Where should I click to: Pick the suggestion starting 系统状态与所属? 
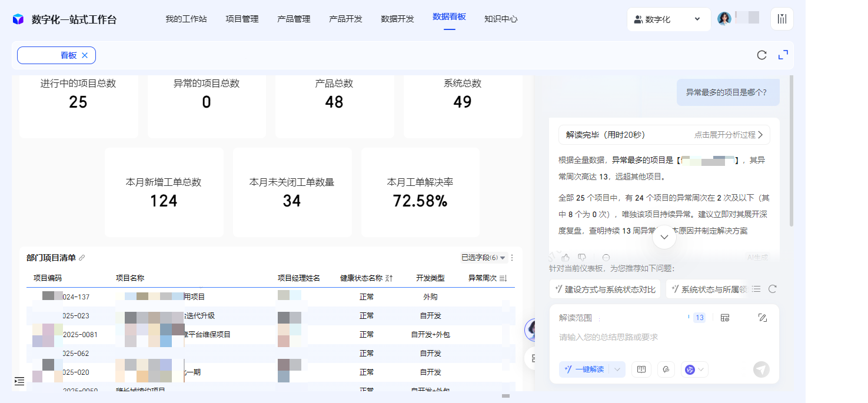tap(707, 289)
